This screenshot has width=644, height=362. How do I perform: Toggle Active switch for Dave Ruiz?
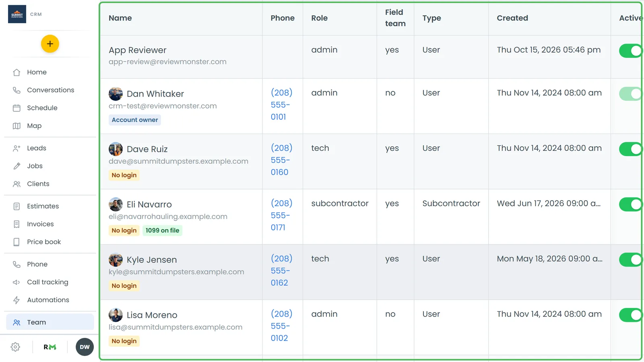(631, 149)
